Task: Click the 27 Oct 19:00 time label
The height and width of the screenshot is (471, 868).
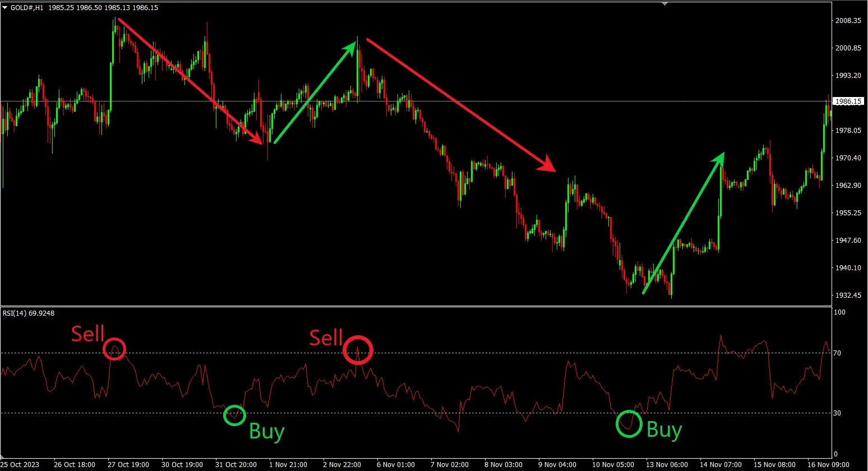Action: coord(128,465)
